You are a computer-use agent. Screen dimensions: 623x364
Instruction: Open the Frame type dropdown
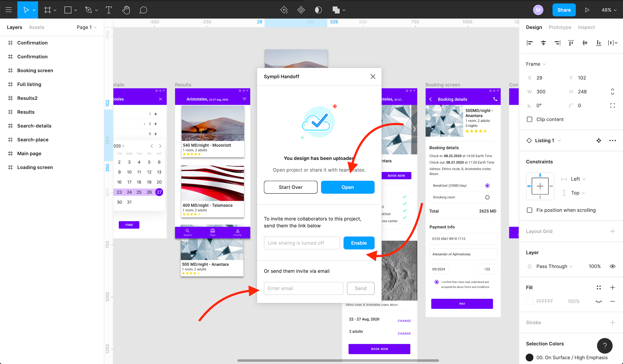pos(536,64)
